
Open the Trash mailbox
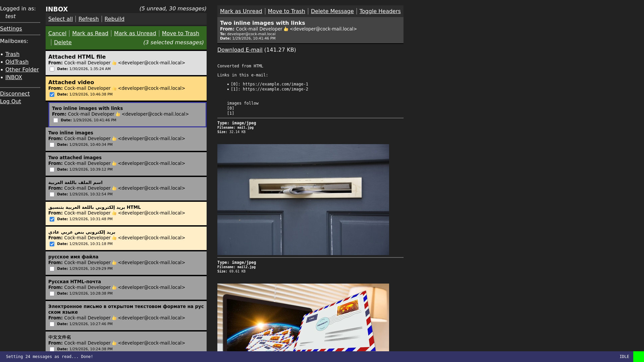click(12, 54)
